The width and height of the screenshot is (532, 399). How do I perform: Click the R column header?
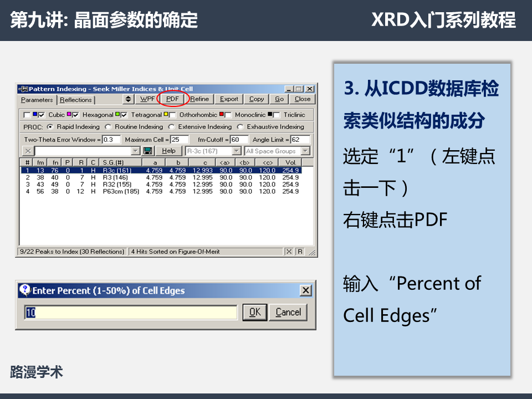coord(81,162)
